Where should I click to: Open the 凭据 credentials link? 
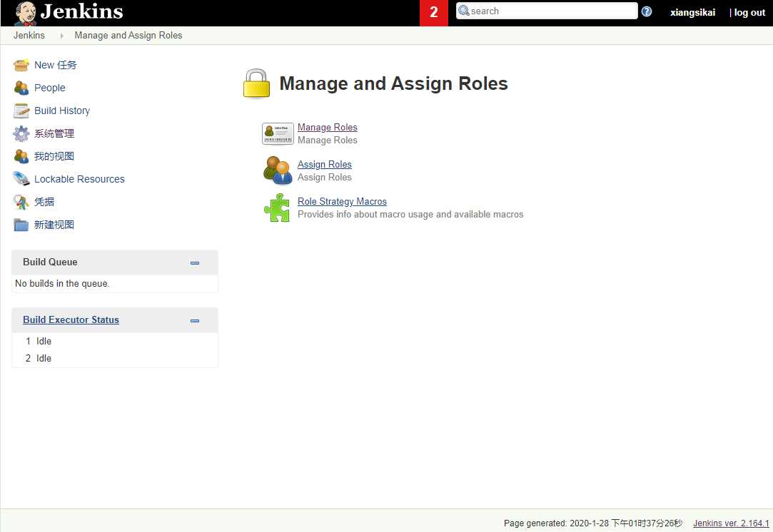(x=44, y=202)
